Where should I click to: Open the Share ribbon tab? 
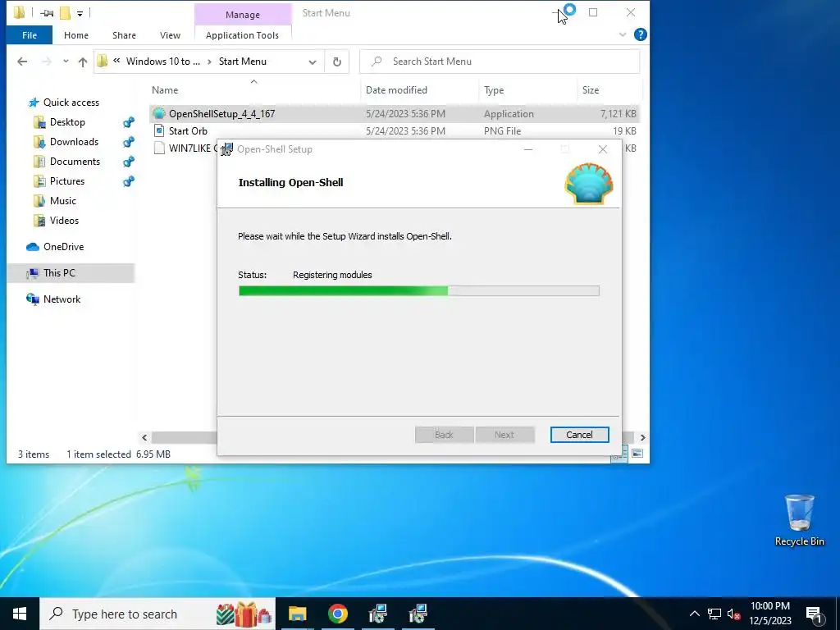tap(124, 35)
